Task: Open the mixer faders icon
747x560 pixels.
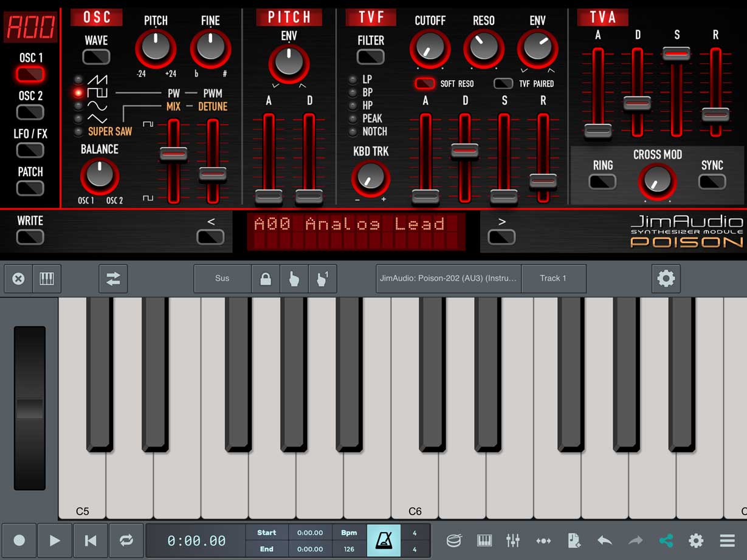Action: (513, 540)
